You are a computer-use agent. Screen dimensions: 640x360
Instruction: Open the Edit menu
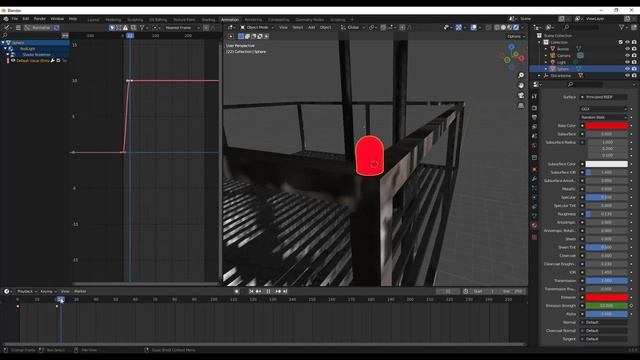[x=26, y=19]
